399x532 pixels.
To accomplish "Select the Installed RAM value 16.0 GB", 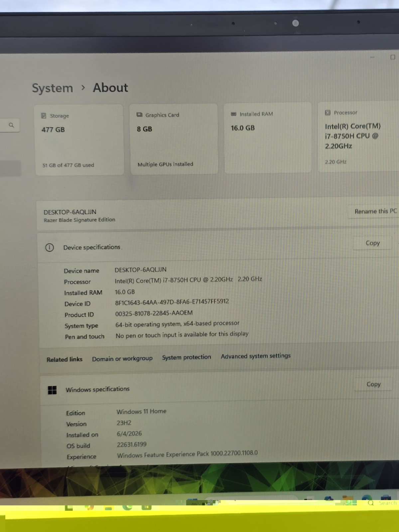I will coord(125,292).
